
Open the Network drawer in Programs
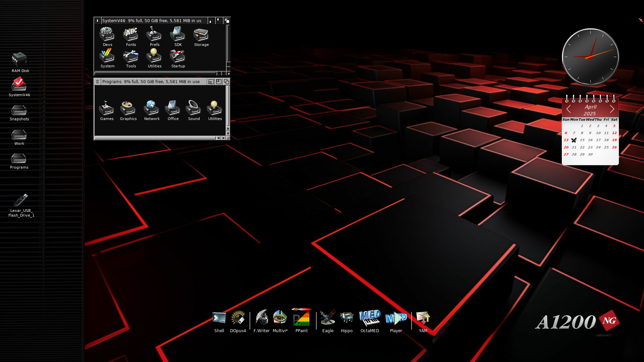point(152,109)
